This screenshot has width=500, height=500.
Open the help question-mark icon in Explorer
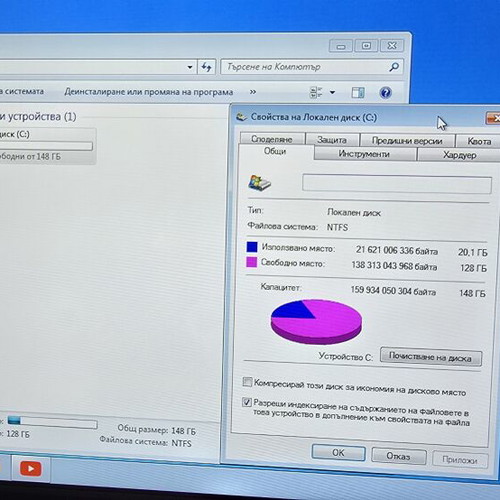coord(385,93)
